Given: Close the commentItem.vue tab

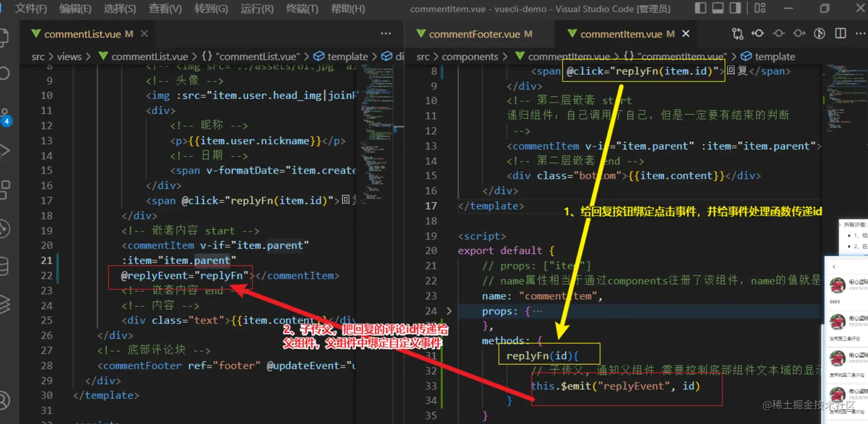Looking at the screenshot, I should pyautogui.click(x=685, y=34).
